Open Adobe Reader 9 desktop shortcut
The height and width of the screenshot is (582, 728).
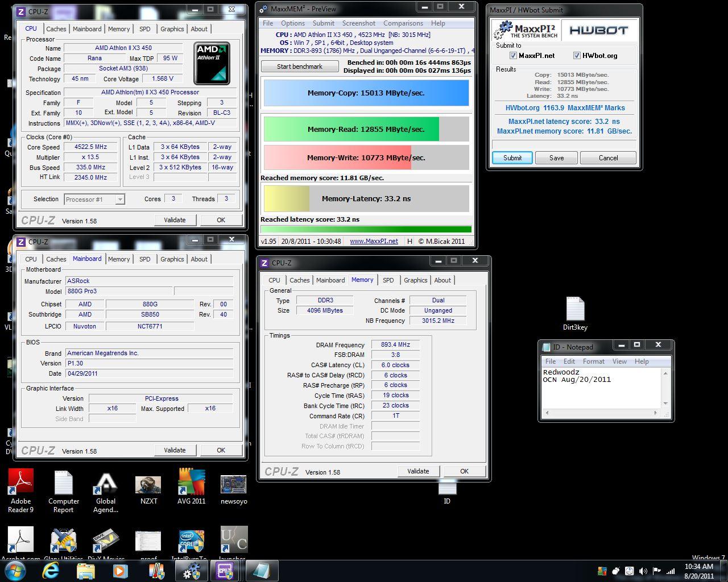(x=21, y=490)
